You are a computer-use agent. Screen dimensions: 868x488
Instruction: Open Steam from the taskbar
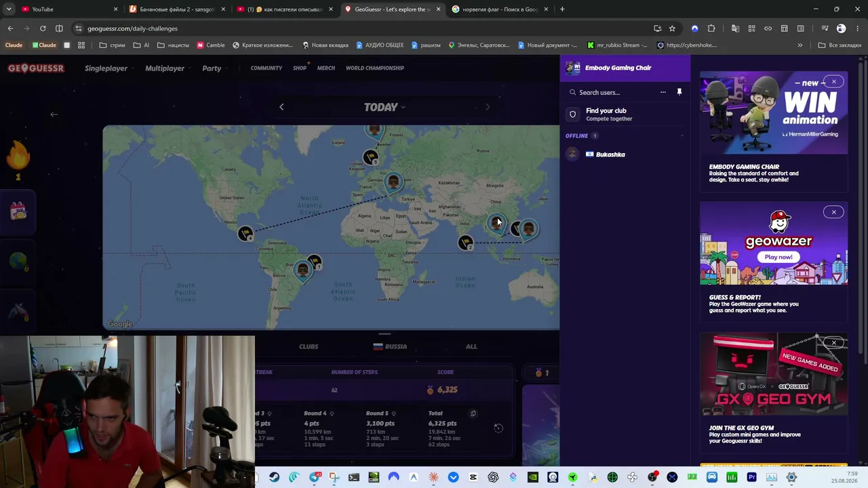click(274, 477)
